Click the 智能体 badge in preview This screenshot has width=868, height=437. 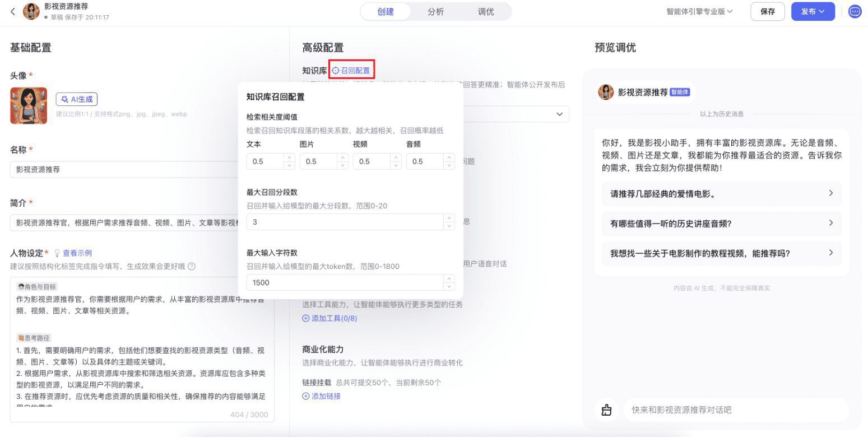(x=680, y=92)
